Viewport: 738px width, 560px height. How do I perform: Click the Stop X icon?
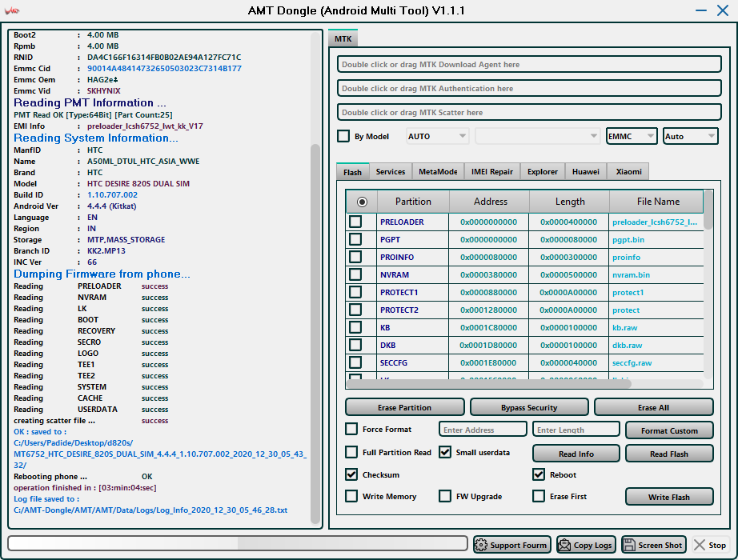click(699, 545)
